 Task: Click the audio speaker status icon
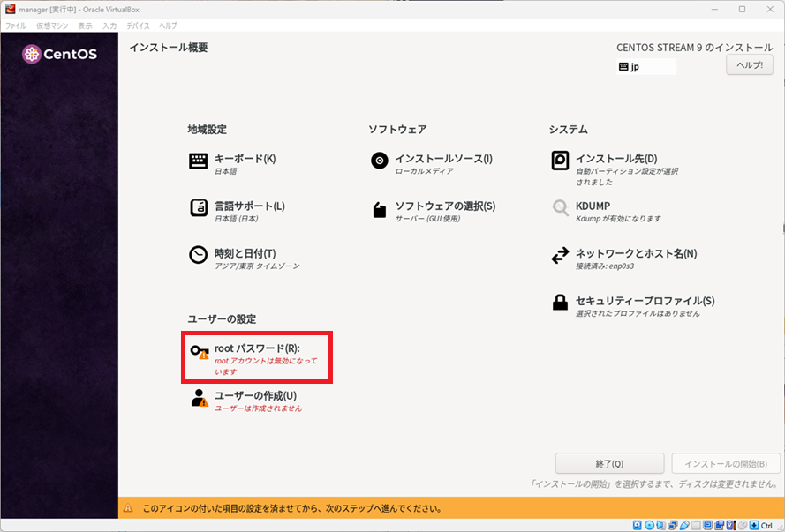[x=660, y=525]
